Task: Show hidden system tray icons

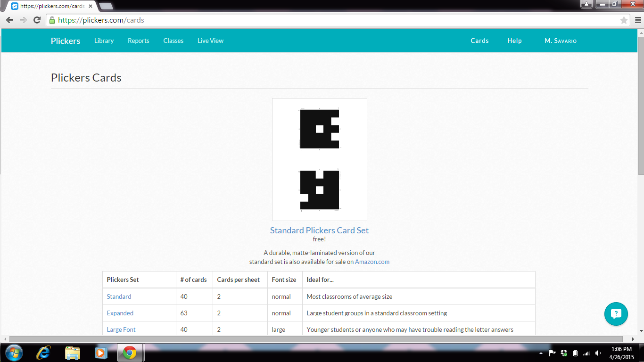Action: tap(541, 353)
